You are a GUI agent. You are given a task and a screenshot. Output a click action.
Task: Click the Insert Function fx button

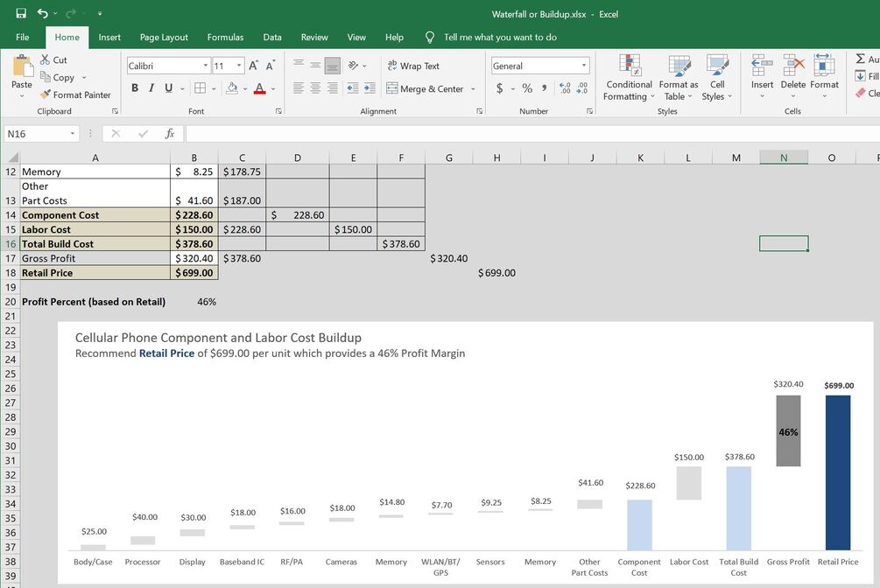pyautogui.click(x=170, y=134)
